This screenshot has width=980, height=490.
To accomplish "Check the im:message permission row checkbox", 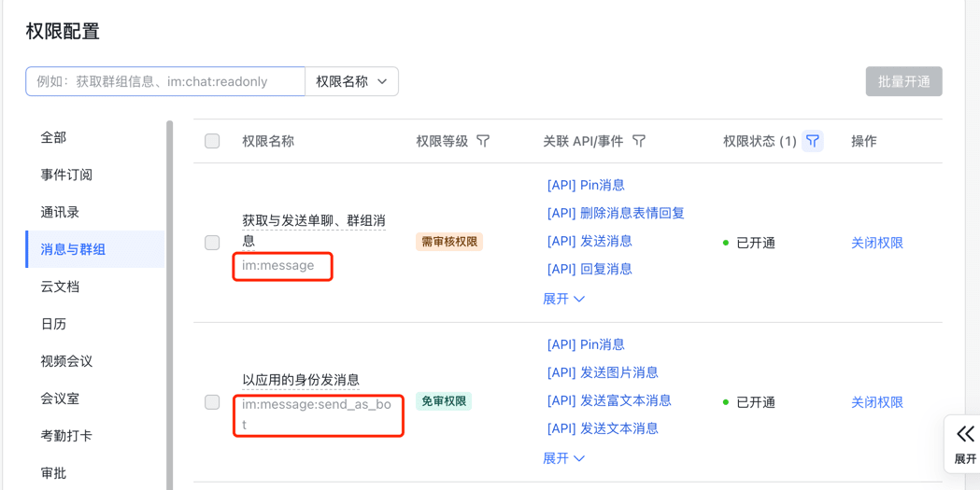I will point(212,243).
